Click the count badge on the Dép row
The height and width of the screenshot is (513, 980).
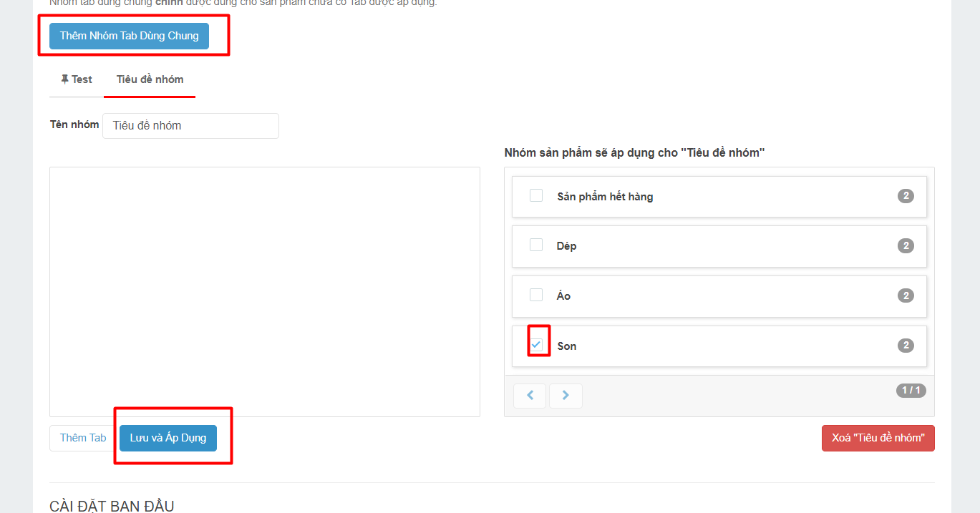tap(906, 246)
